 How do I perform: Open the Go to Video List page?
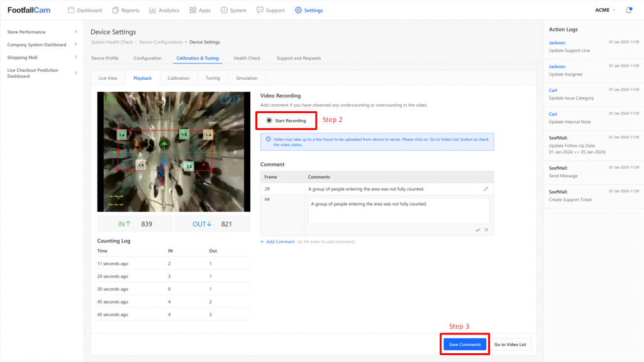point(511,344)
